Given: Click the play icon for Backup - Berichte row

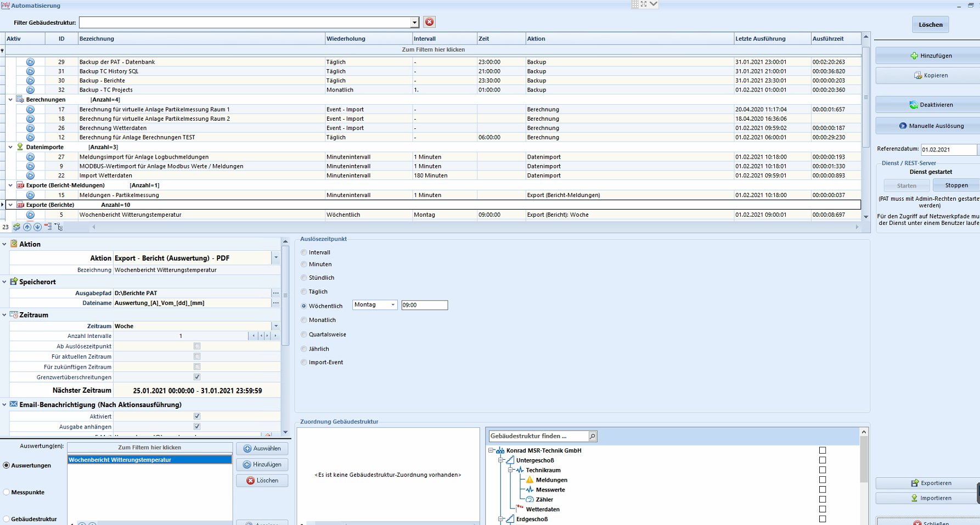Looking at the screenshot, I should point(30,81).
